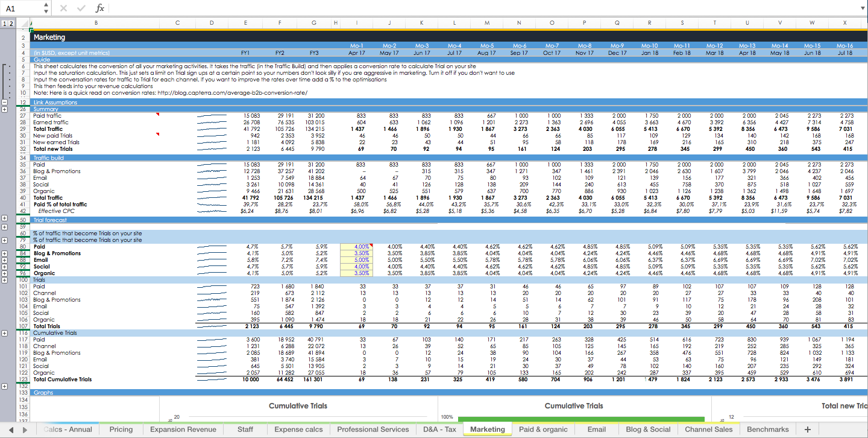Viewport: 868px width, 438px height.
Task: Switch to the Benchmarks sheet tab
Action: tap(768, 430)
